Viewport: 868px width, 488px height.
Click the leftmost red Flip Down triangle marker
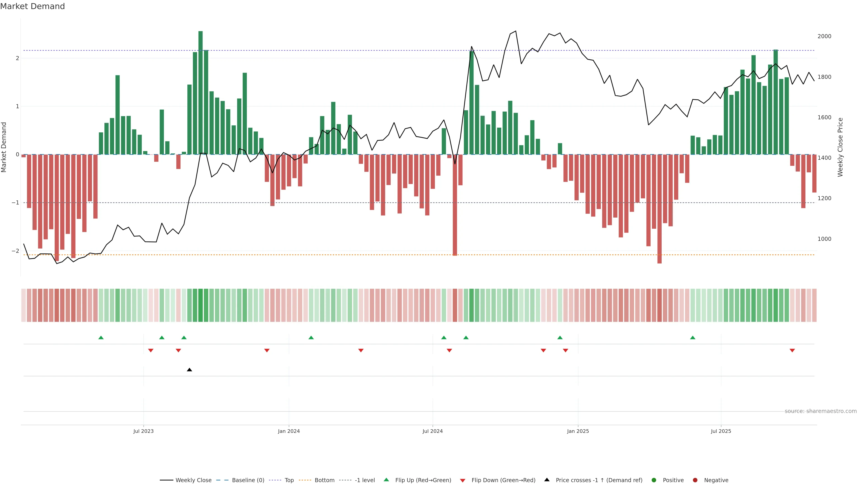pyautogui.click(x=151, y=351)
